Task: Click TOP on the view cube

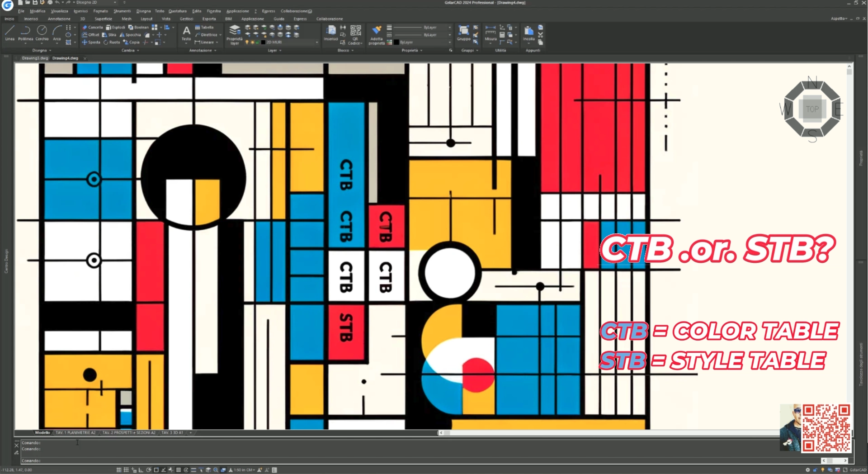Action: click(812, 109)
